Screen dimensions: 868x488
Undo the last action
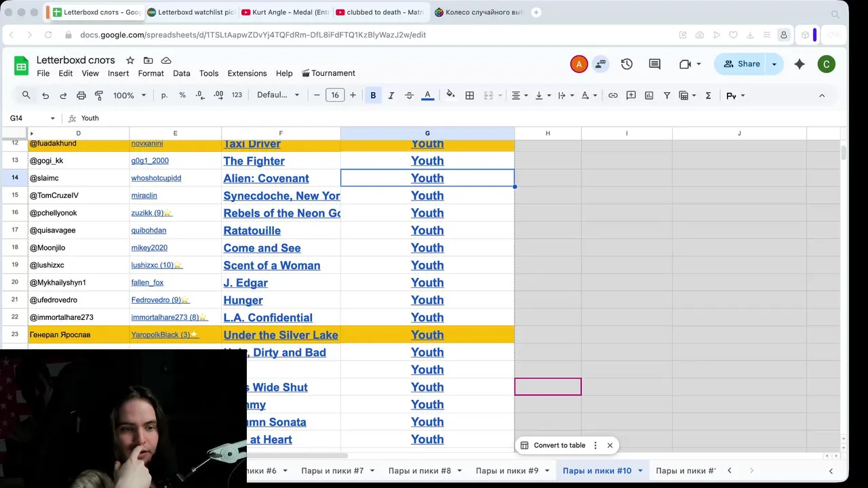(45, 96)
